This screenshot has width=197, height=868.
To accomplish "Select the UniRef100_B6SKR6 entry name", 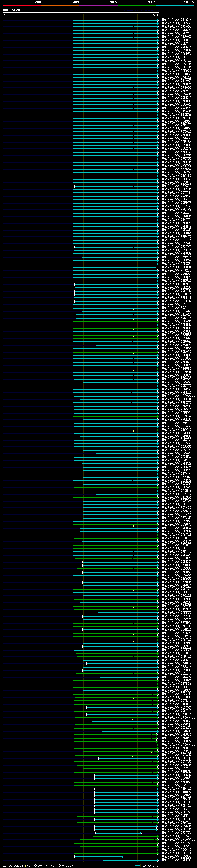I will pyautogui.click(x=177, y=115).
